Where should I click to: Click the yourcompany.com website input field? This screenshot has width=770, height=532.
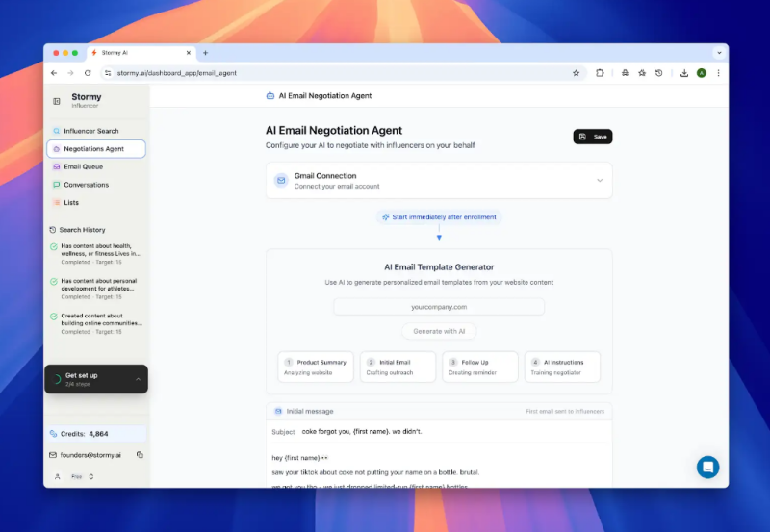(x=439, y=307)
